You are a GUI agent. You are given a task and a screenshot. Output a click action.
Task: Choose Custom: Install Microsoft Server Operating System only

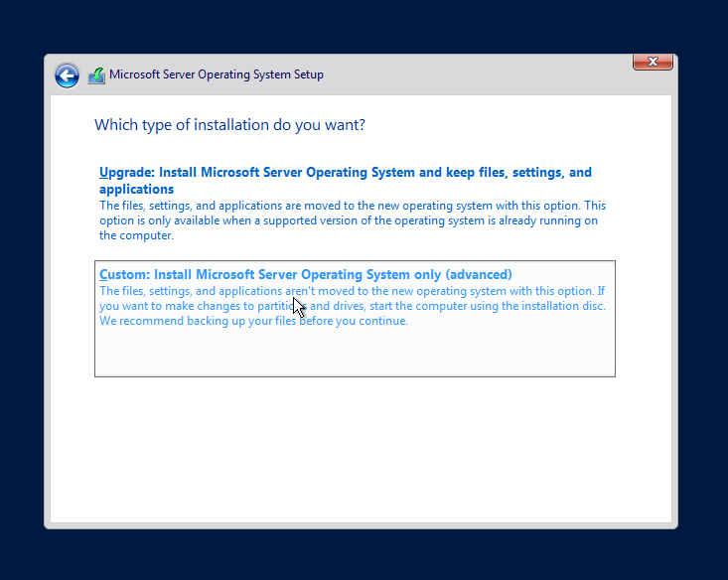pos(305,275)
